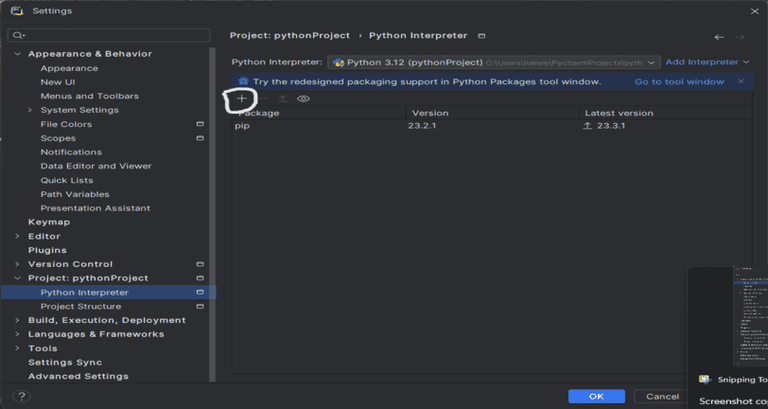Click the Cancel button

(x=662, y=396)
